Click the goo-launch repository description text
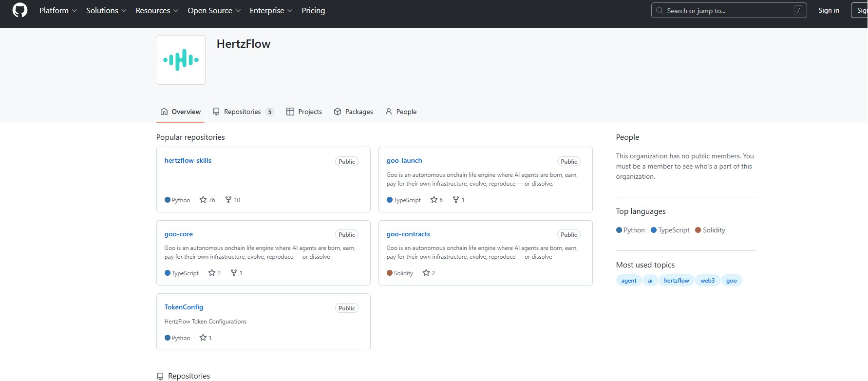The width and height of the screenshot is (868, 381). point(482,179)
